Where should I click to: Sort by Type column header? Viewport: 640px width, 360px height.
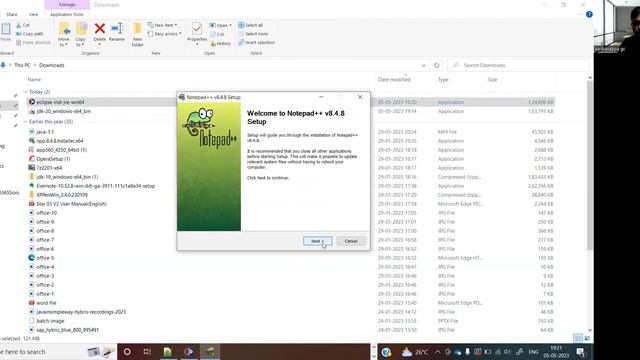coord(443,80)
